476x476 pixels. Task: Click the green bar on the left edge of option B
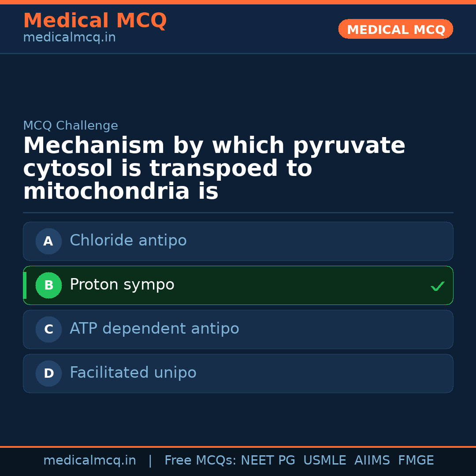tap(25, 285)
